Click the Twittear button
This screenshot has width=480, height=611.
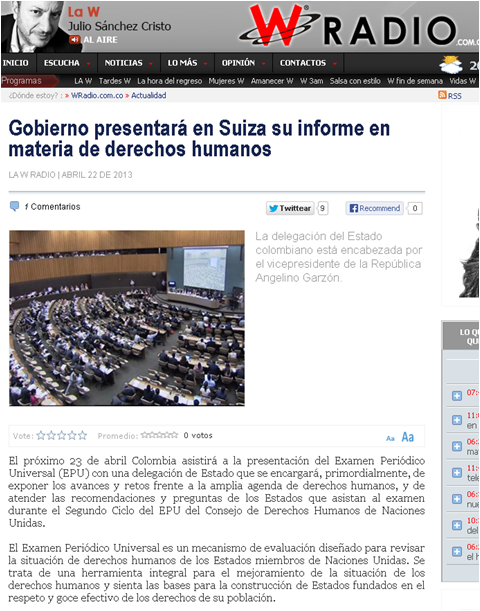pyautogui.click(x=290, y=208)
